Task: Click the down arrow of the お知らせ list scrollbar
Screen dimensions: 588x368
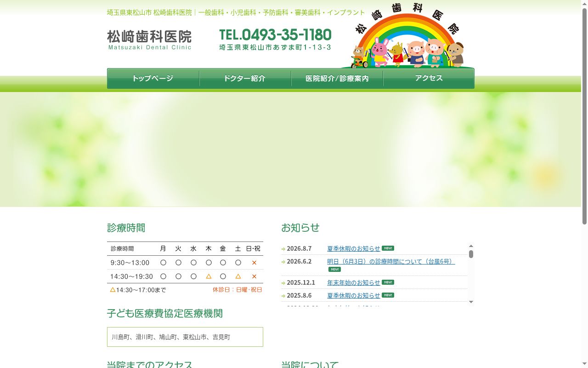Action: (471, 302)
